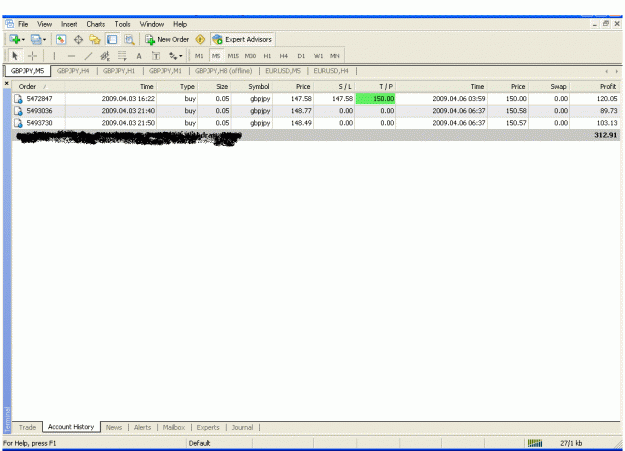Select the GBPJPY,H8 (offline) chart tab
The width and height of the screenshot is (625, 451).
pos(223,71)
